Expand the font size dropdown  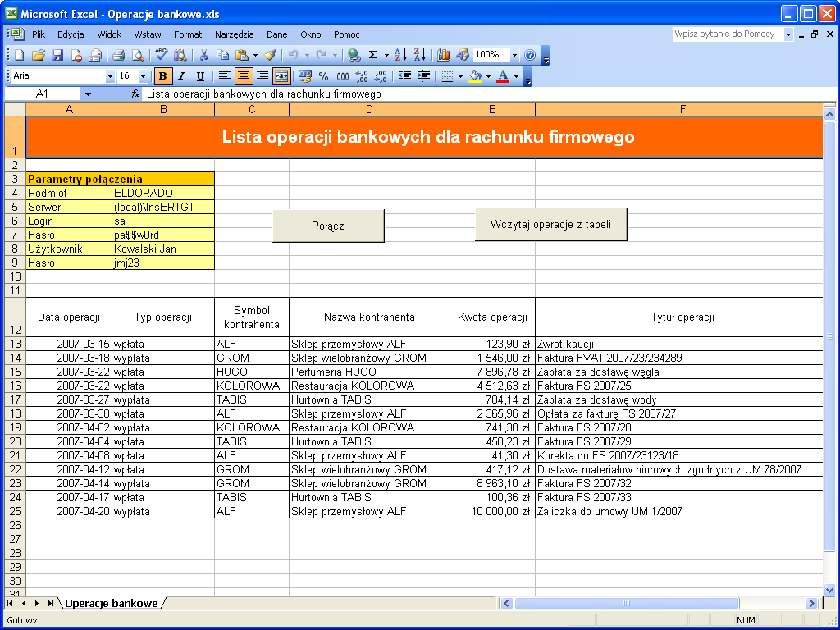click(144, 76)
